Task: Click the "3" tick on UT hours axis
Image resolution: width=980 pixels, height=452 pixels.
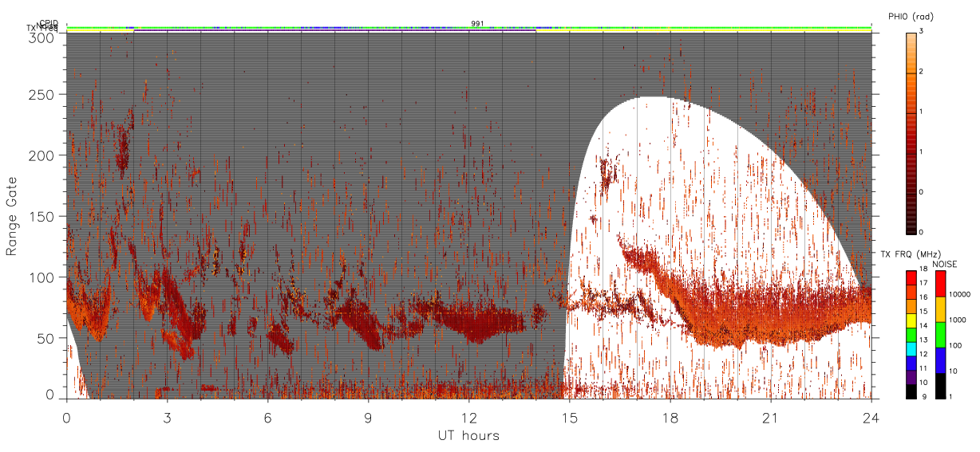Action: click(167, 417)
